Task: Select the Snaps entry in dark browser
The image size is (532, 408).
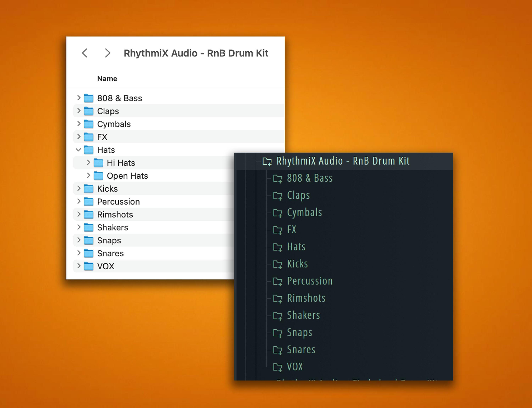Action: (x=300, y=333)
